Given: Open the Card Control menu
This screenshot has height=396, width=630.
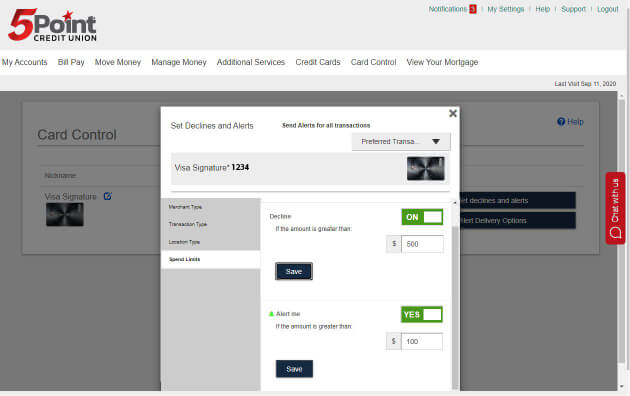Looking at the screenshot, I should 373,62.
